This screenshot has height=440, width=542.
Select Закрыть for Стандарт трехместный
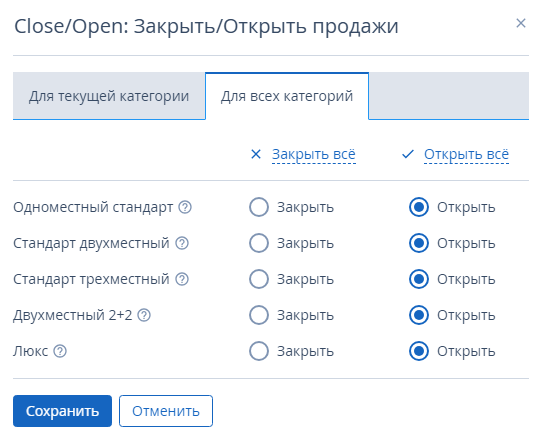tap(259, 279)
